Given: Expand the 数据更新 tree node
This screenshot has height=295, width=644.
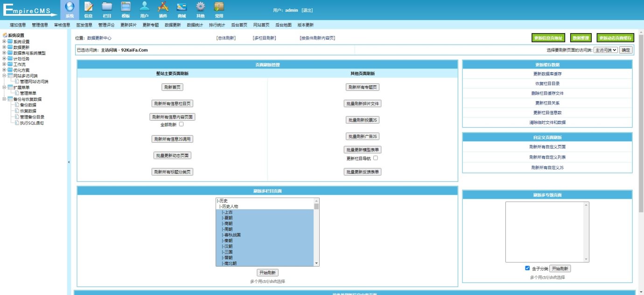Looking at the screenshot, I should (4, 47).
